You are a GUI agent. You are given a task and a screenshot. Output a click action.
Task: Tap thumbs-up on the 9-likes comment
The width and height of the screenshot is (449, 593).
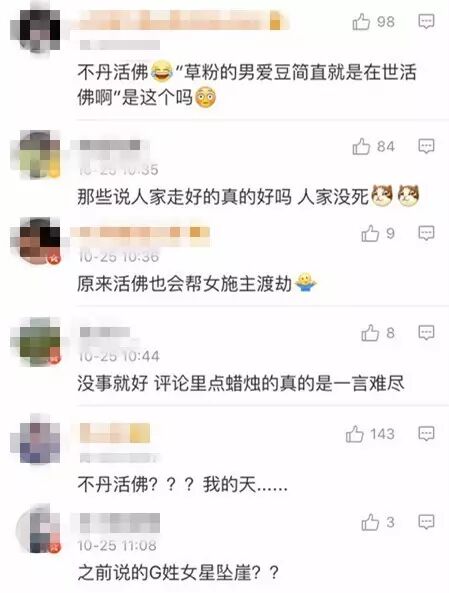click(370, 233)
